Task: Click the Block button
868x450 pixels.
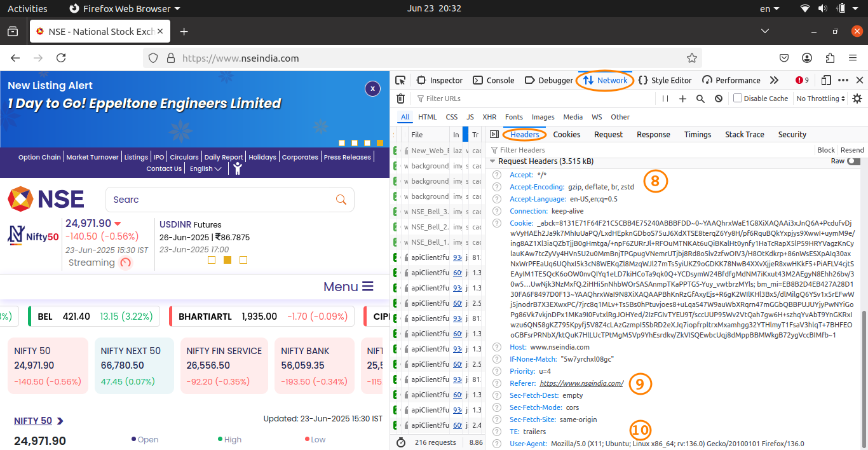Action: tap(826, 150)
